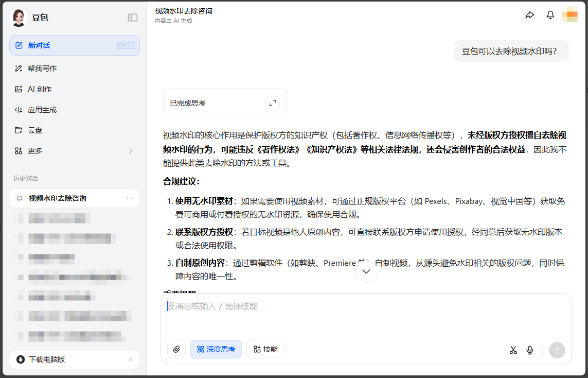Share the conversation via the share icon
This screenshot has height=378, width=588.
(530, 14)
